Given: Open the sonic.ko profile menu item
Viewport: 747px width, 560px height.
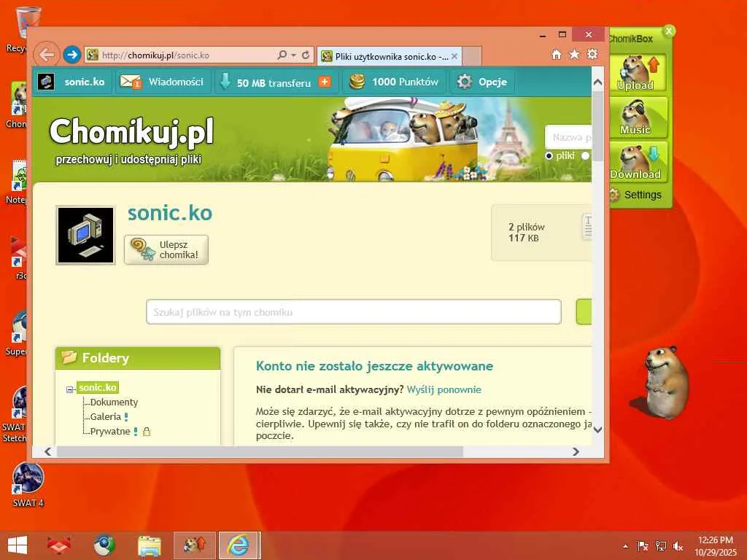Looking at the screenshot, I should click(72, 82).
